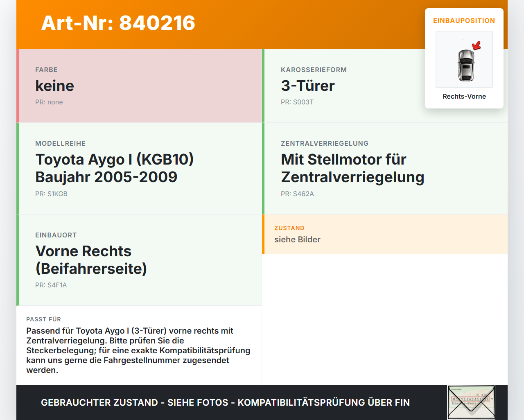This screenshot has height=420, width=524.
Task: Click the code 'PR: S003T'
Action: tap(297, 102)
